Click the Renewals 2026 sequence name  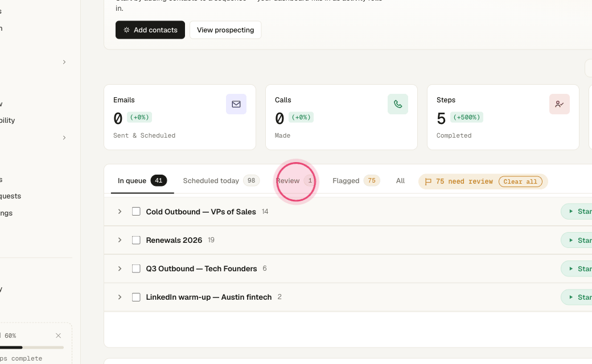[x=174, y=240]
